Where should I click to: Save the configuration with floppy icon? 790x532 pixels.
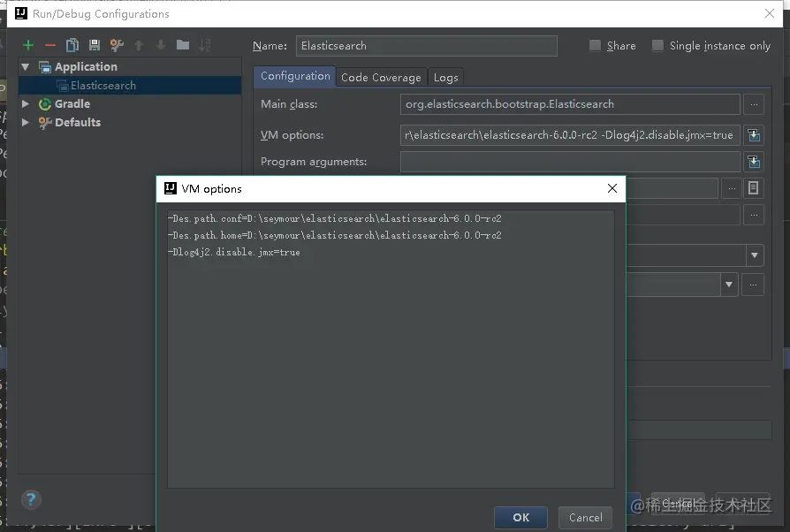point(95,45)
